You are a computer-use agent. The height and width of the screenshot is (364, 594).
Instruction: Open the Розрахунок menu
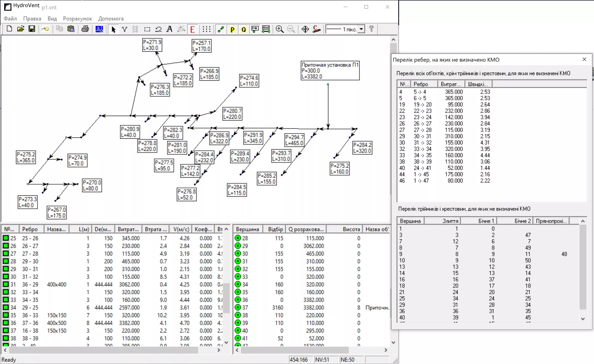coord(77,19)
